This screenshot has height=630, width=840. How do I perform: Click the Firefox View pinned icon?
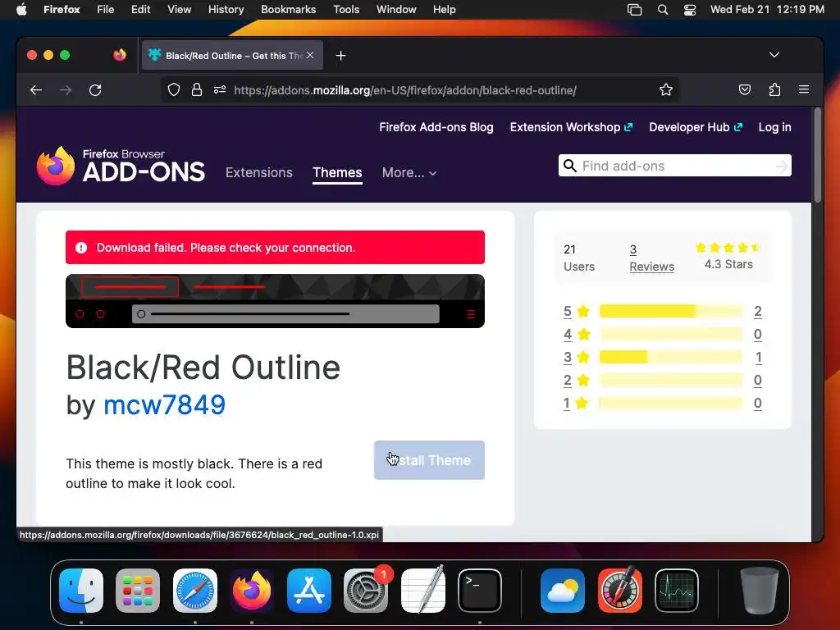120,55
